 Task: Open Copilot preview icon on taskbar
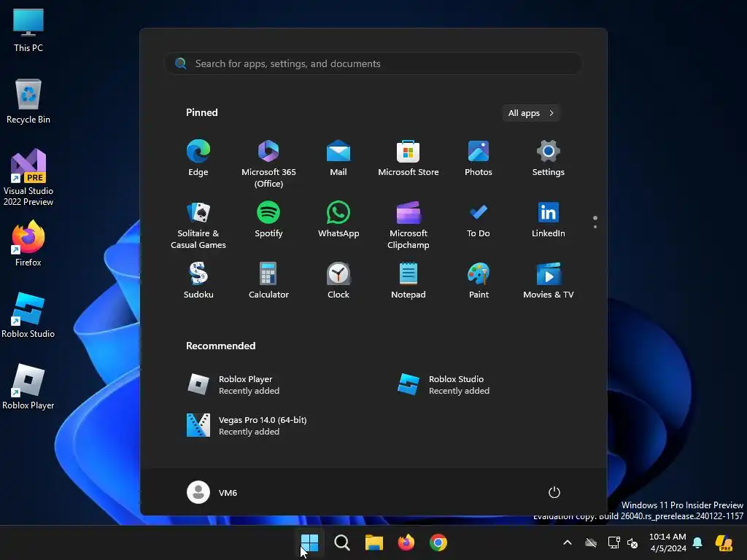[724, 542]
